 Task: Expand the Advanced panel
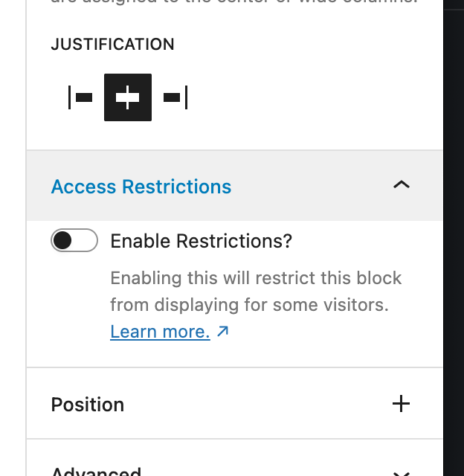tap(234, 458)
